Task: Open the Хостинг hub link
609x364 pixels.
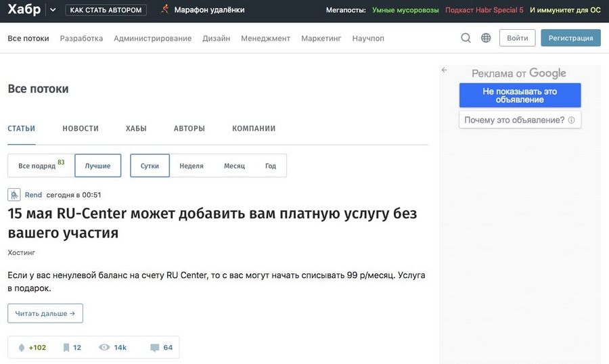Action: pos(22,252)
